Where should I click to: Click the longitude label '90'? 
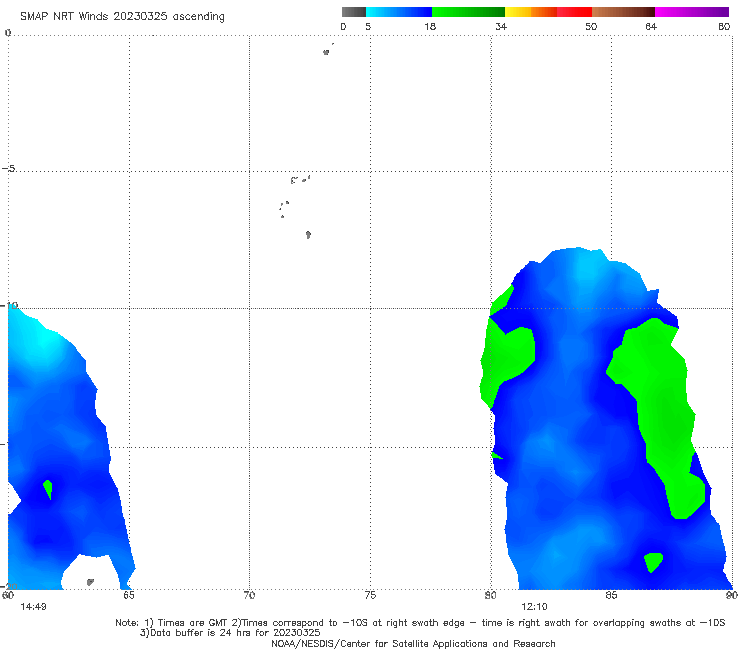(732, 595)
